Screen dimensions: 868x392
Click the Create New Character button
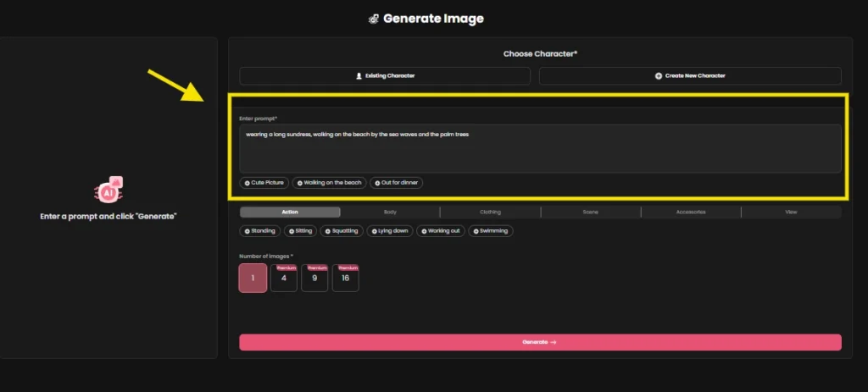(690, 75)
